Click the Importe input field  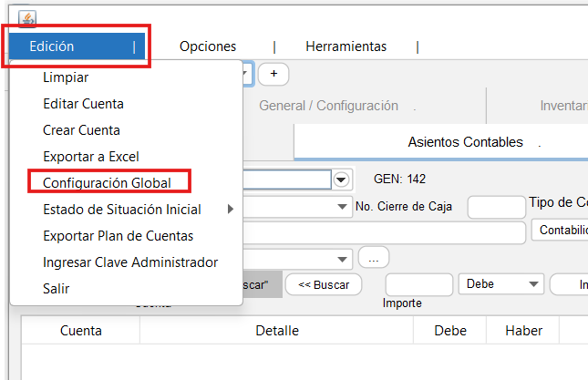[418, 284]
